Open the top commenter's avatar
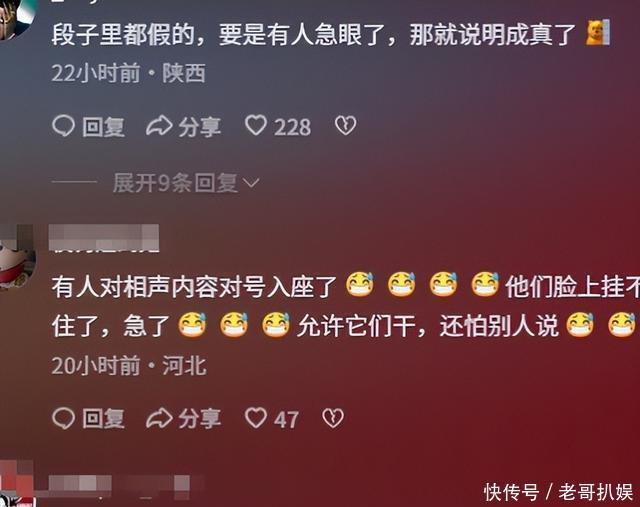This screenshot has height=507, width=640. pyautogui.click(x=16, y=18)
